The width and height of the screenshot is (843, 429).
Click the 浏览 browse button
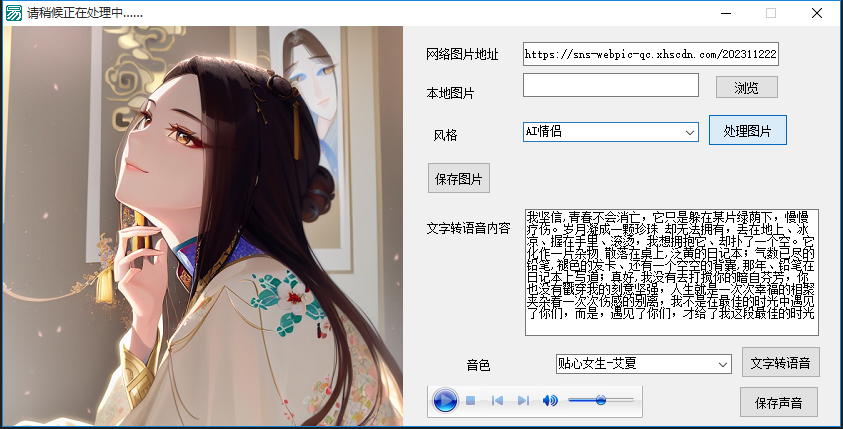point(746,88)
